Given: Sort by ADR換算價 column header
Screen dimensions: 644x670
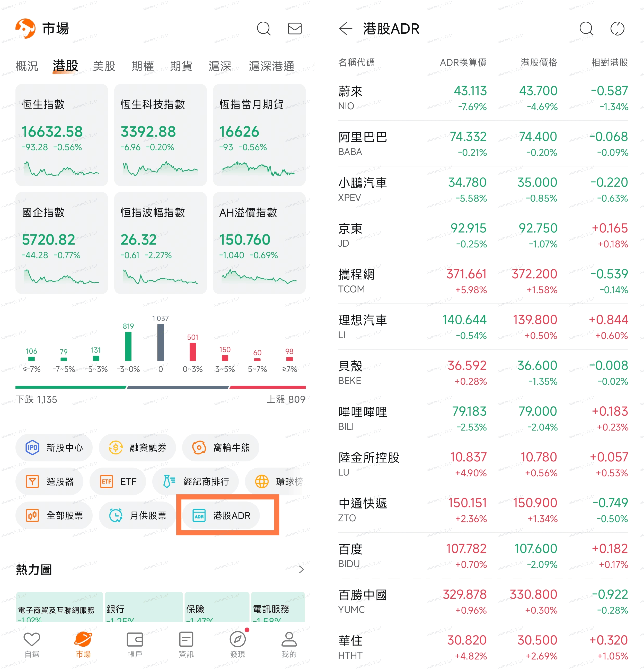Looking at the screenshot, I should click(463, 62).
